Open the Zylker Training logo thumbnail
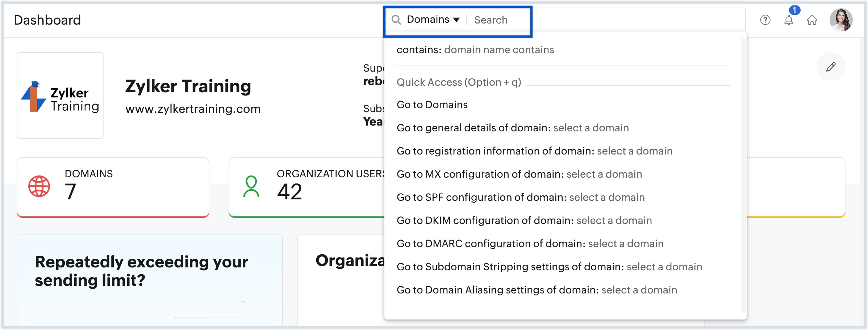This screenshot has width=868, height=330. pyautogui.click(x=60, y=96)
